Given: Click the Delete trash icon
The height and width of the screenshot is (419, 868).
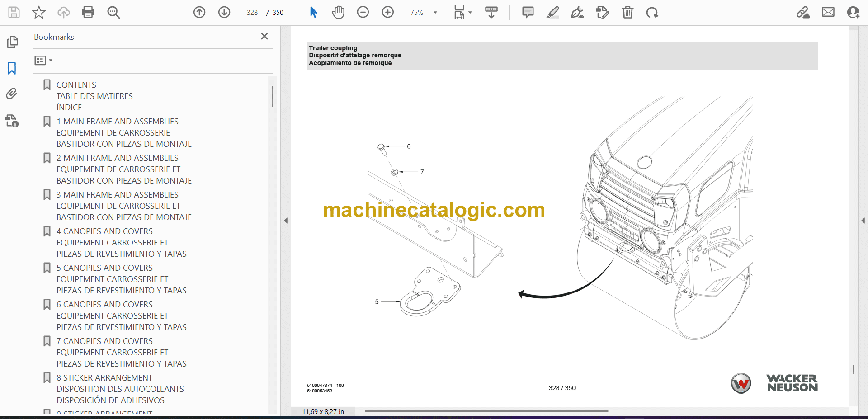Looking at the screenshot, I should [x=627, y=12].
